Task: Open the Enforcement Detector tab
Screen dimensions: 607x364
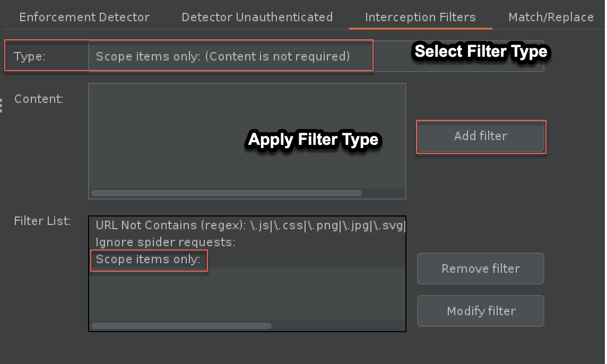Action: tap(84, 17)
